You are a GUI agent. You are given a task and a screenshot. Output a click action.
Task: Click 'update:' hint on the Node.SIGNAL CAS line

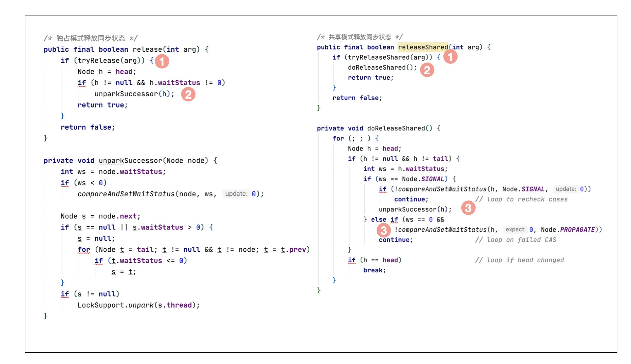pos(566,189)
